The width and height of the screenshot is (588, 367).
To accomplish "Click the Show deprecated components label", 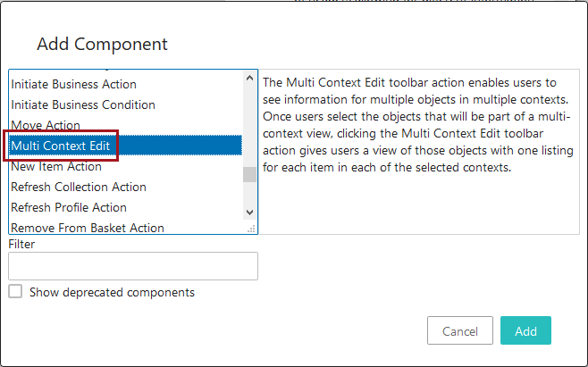I will [x=112, y=292].
